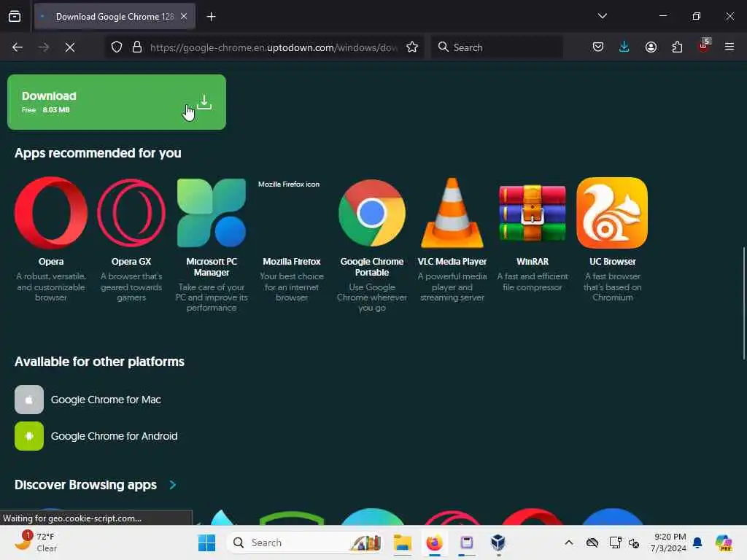Expand the list all tabs dropdown
Screen dimensions: 747x560
(x=602, y=16)
